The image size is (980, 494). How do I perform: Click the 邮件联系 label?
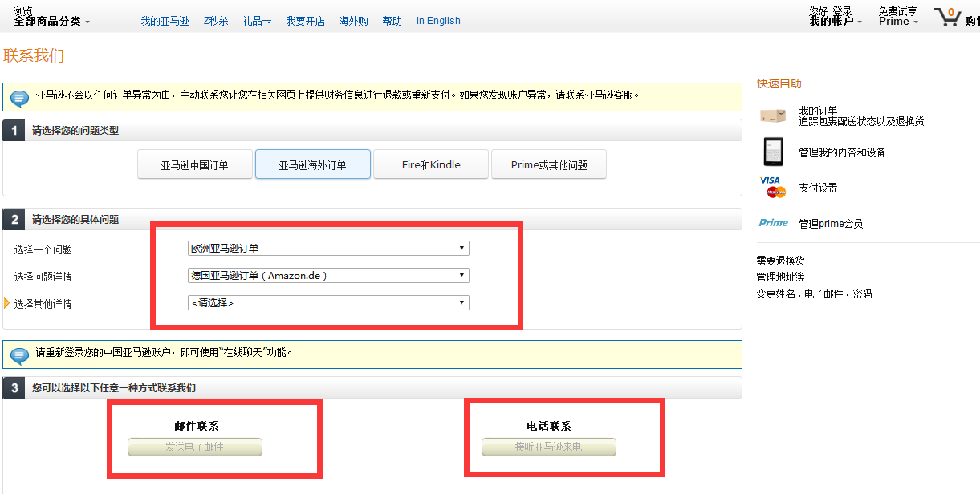[196, 426]
